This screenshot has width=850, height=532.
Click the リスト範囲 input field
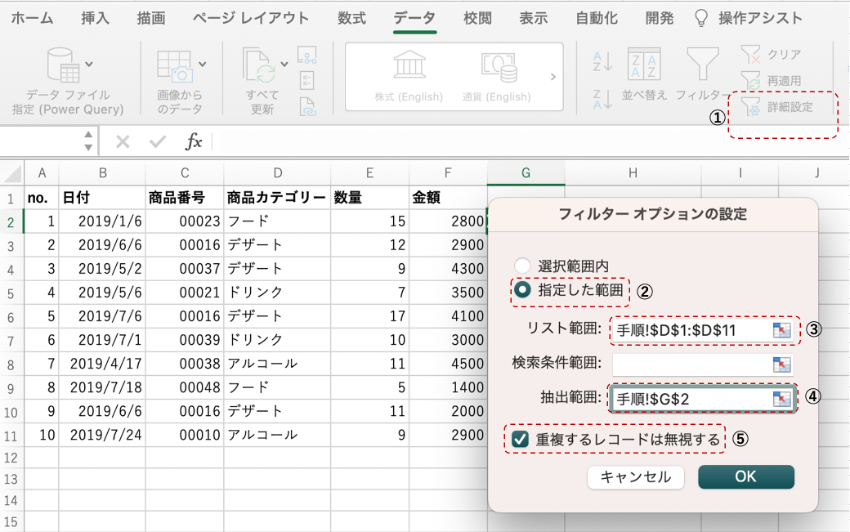(703, 330)
